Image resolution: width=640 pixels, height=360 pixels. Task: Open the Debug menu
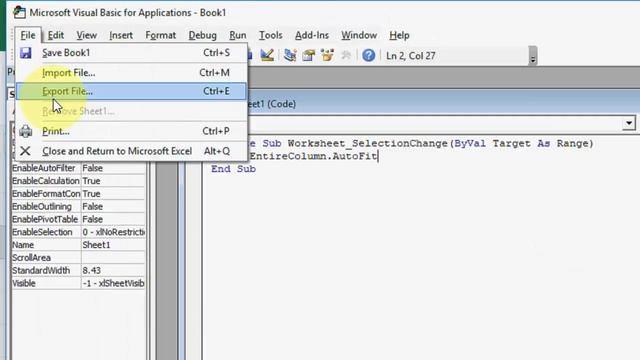(202, 35)
